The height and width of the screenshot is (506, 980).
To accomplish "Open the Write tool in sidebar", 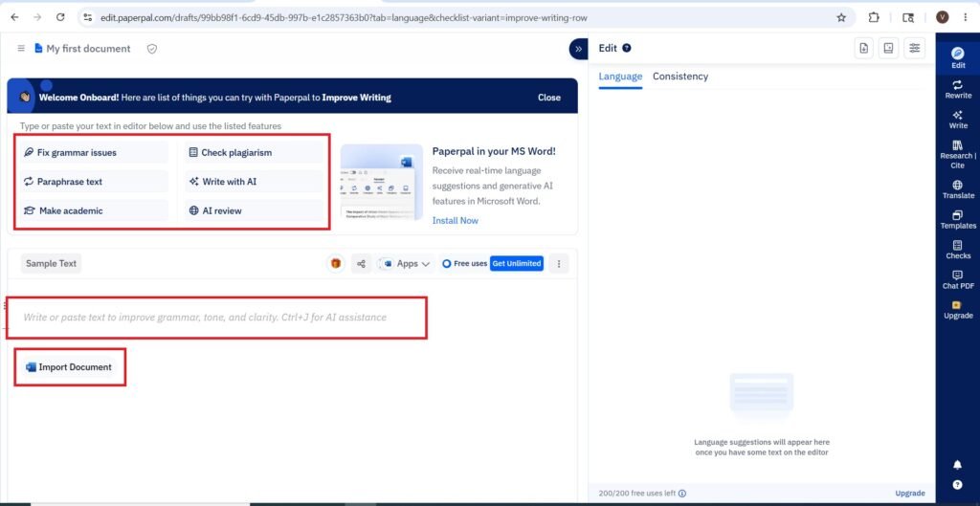I will click(957, 120).
